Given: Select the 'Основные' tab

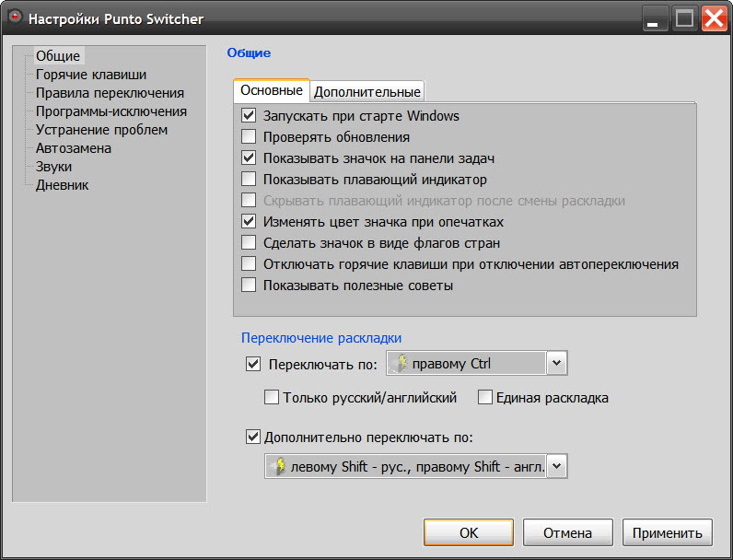Looking at the screenshot, I should 272,90.
